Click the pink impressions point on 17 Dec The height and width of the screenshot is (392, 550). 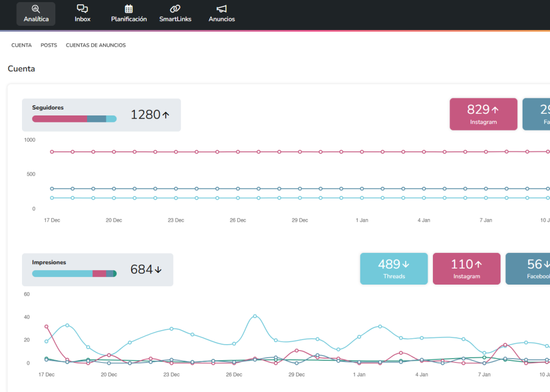pos(46,326)
